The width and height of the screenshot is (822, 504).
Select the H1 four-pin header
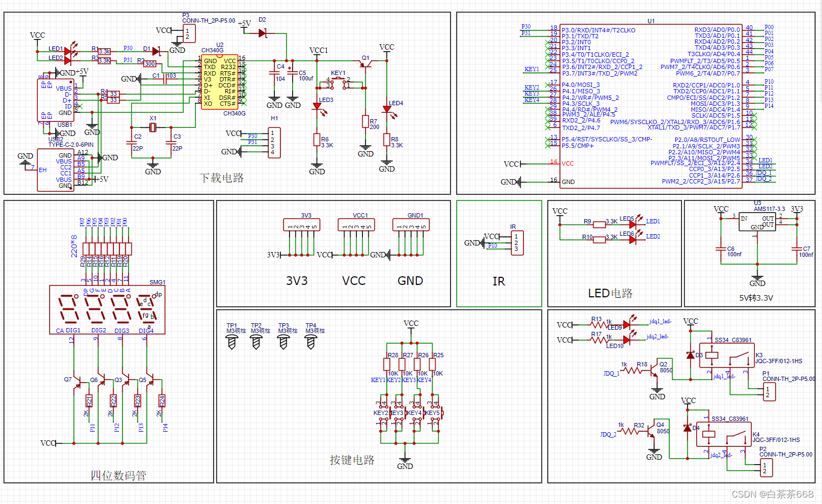[274, 142]
